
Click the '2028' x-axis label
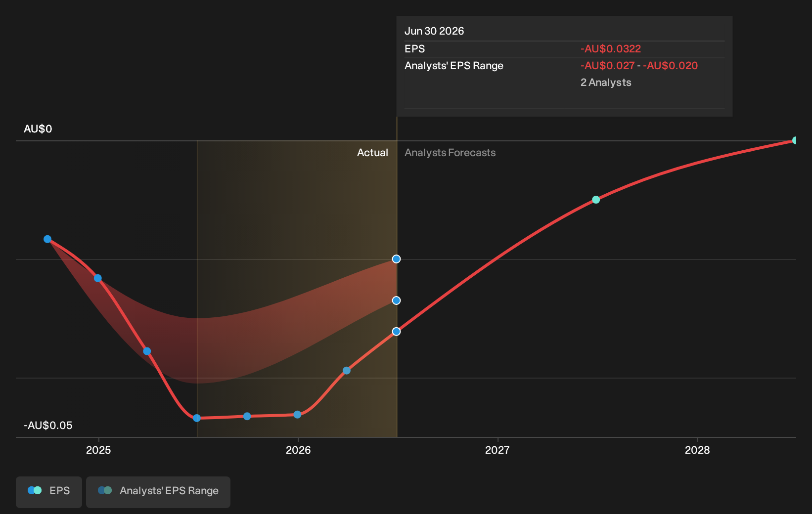pyautogui.click(x=697, y=450)
